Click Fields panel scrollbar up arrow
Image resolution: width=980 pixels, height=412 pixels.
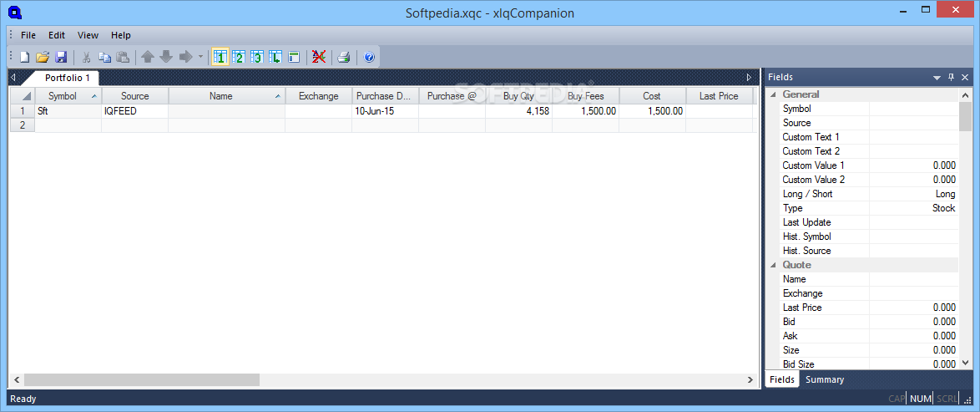coord(965,95)
